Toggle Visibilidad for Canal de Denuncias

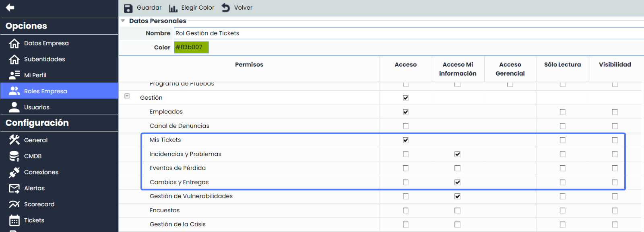pos(615,126)
